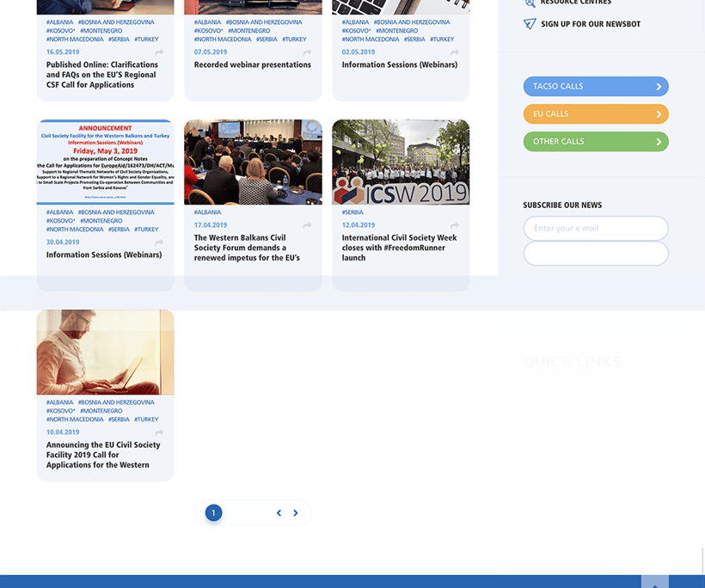705x588 pixels.
Task: Select #SERBIA tag on the 12.04.2019 card
Action: (x=352, y=212)
